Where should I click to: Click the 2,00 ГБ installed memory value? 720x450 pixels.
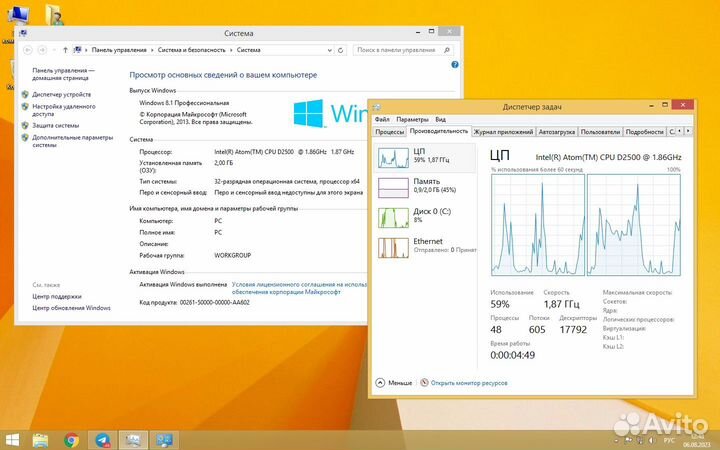(223, 163)
